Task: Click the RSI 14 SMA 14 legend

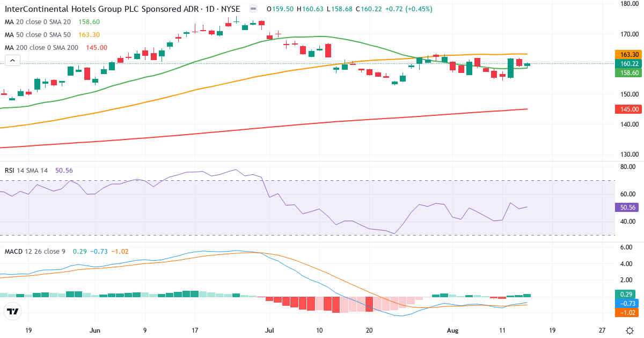Action: click(x=26, y=171)
